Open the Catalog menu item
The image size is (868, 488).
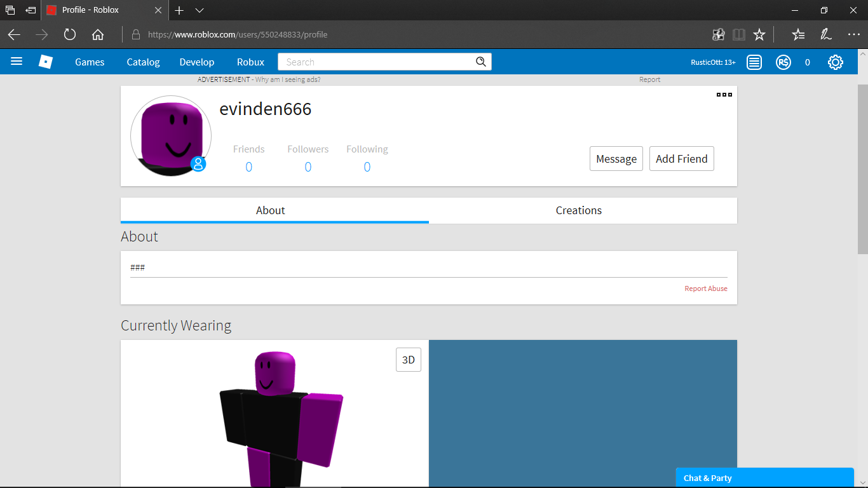(143, 62)
